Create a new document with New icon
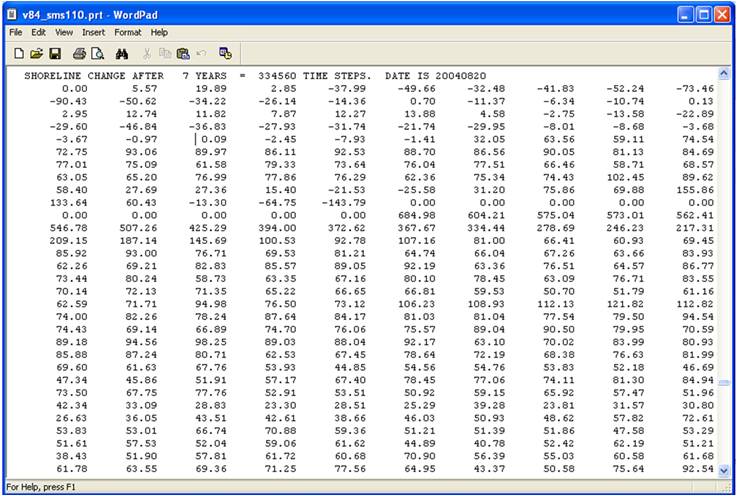738x496 pixels. 19,54
